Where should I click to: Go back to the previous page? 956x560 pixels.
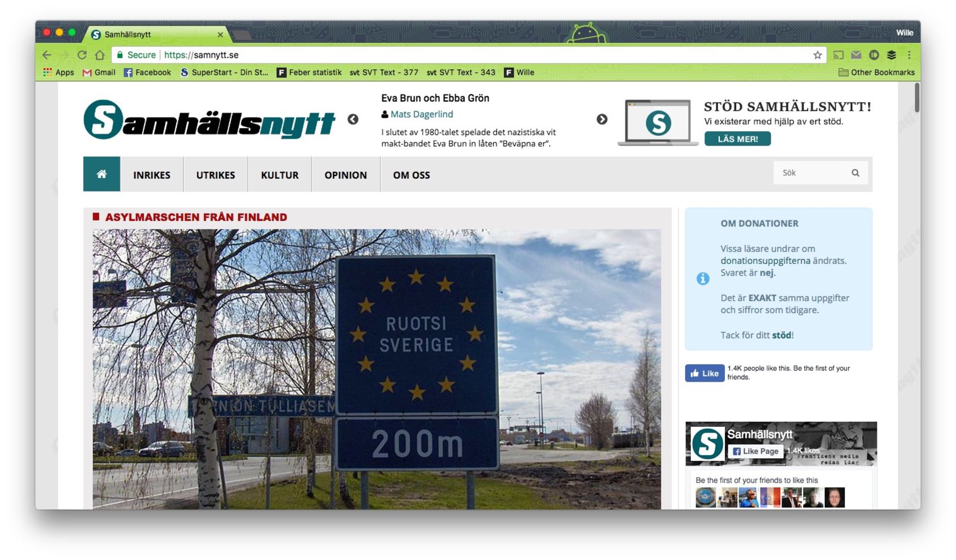(x=46, y=55)
